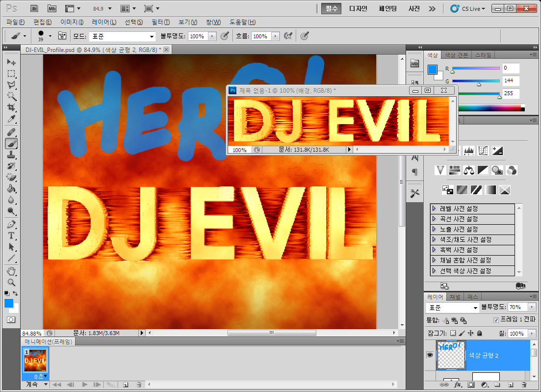The width and height of the screenshot is (541, 392).
Task: Select the Rectangular Marquee tool
Action: point(11,74)
